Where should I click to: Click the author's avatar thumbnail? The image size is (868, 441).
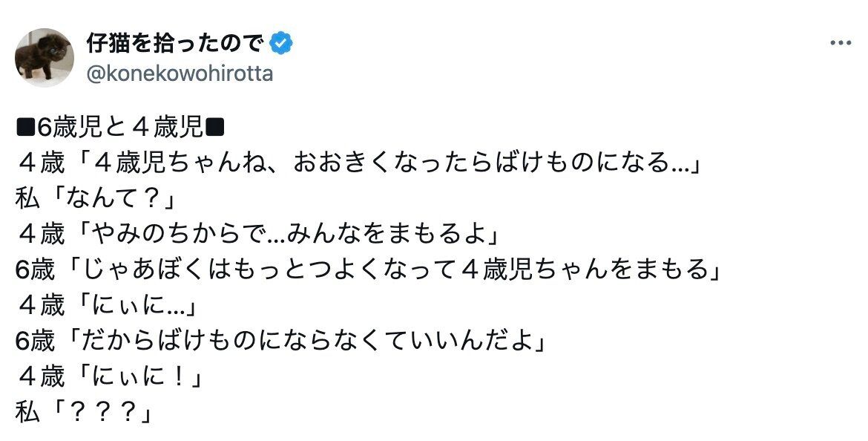[45, 55]
